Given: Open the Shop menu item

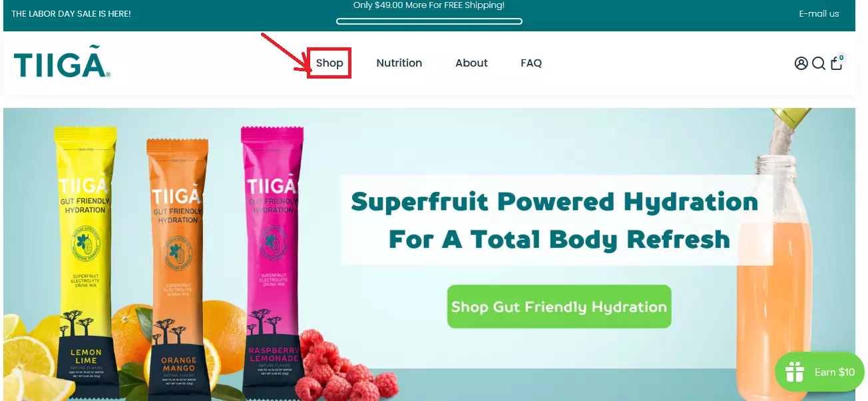Looking at the screenshot, I should click(329, 63).
